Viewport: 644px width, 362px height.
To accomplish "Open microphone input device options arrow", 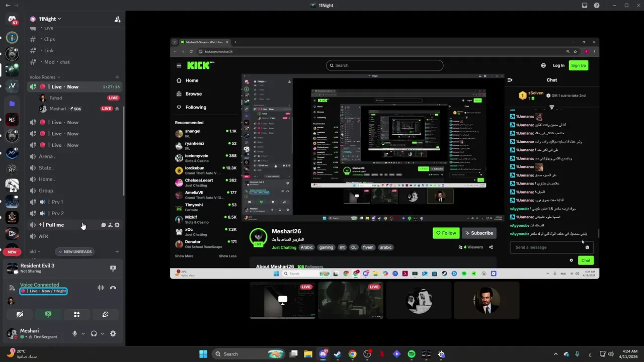I will coord(83,333).
